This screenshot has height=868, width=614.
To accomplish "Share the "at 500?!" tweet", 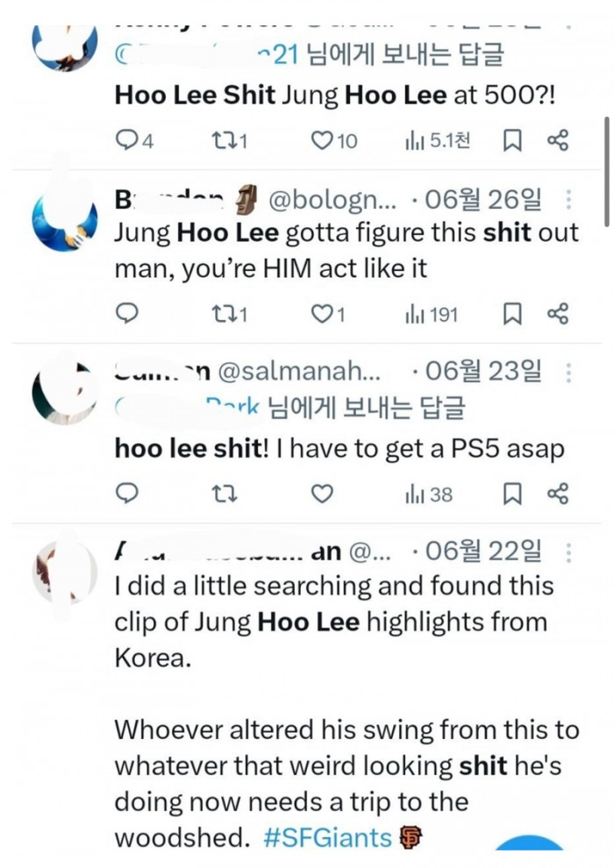I will (x=558, y=140).
